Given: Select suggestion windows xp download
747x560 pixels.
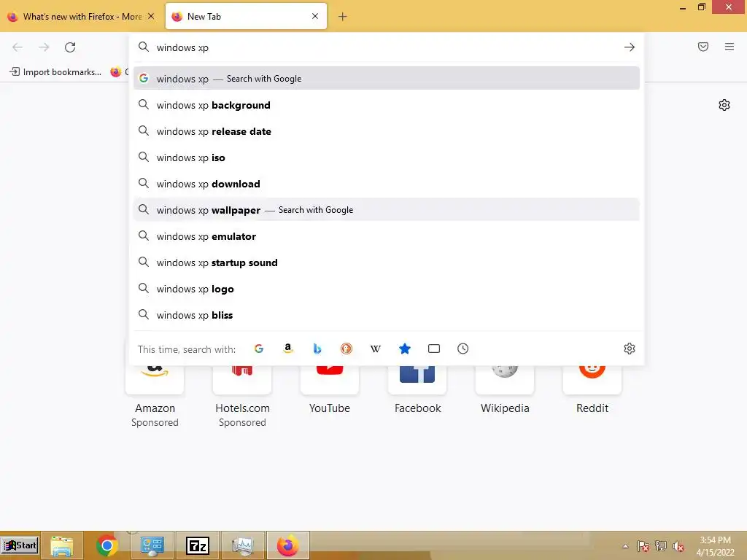Looking at the screenshot, I should click(387, 183).
